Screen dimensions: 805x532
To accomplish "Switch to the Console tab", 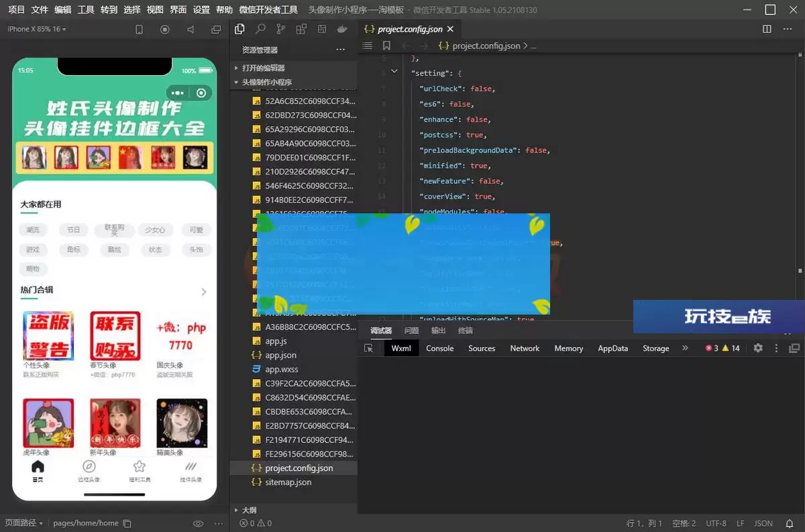I will (x=440, y=348).
